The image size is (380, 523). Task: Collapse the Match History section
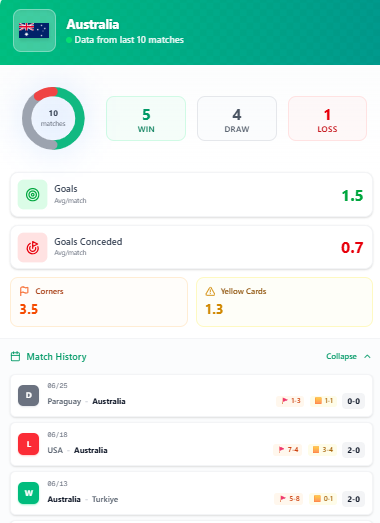click(x=348, y=356)
